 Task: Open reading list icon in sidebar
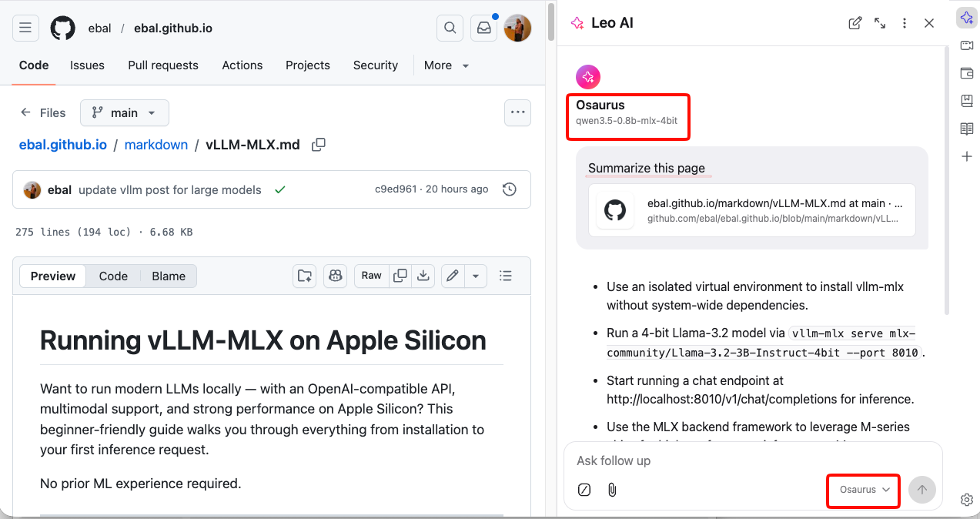(x=967, y=129)
